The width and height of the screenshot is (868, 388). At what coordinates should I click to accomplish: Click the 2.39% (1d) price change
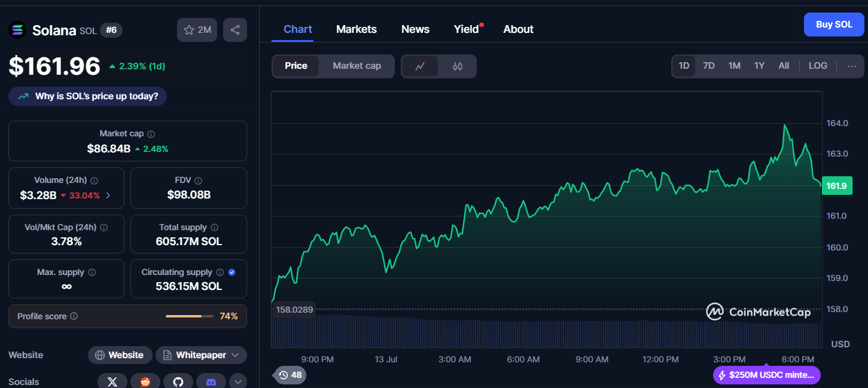pyautogui.click(x=137, y=66)
